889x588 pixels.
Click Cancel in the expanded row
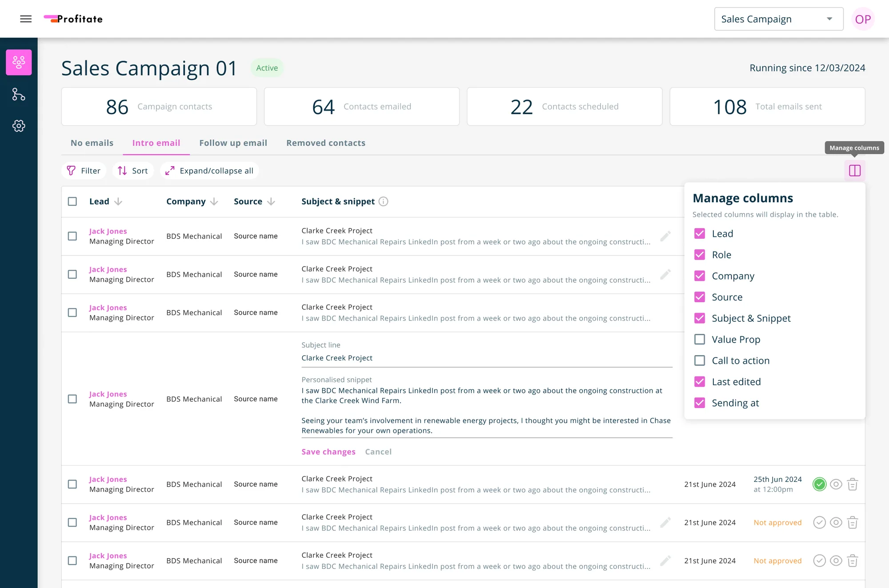point(378,452)
